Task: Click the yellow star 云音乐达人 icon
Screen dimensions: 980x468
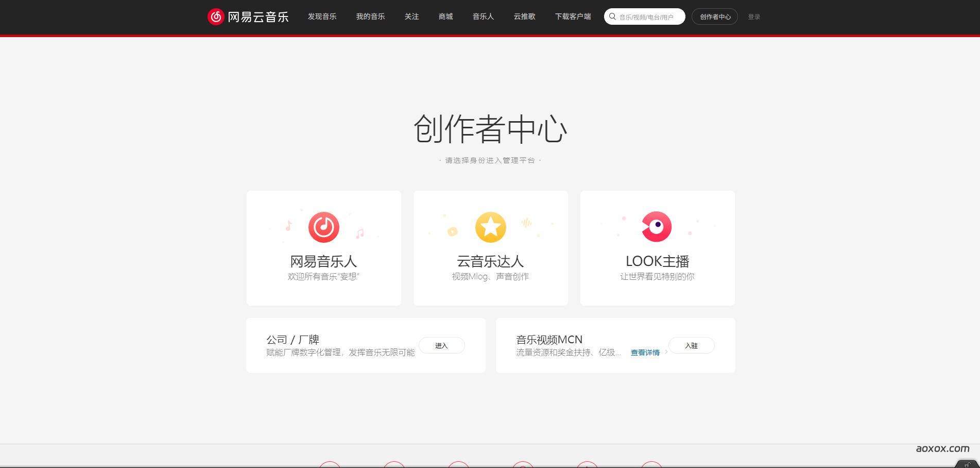Action: point(491,227)
